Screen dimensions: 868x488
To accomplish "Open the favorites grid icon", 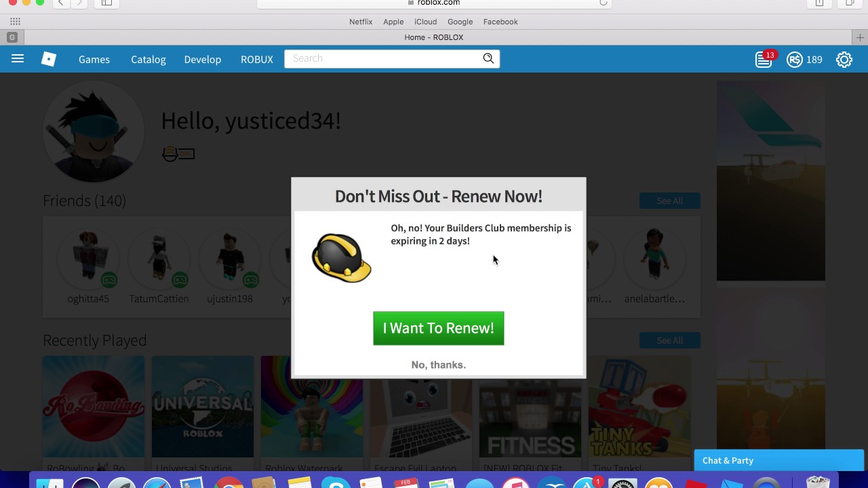I will click(15, 22).
